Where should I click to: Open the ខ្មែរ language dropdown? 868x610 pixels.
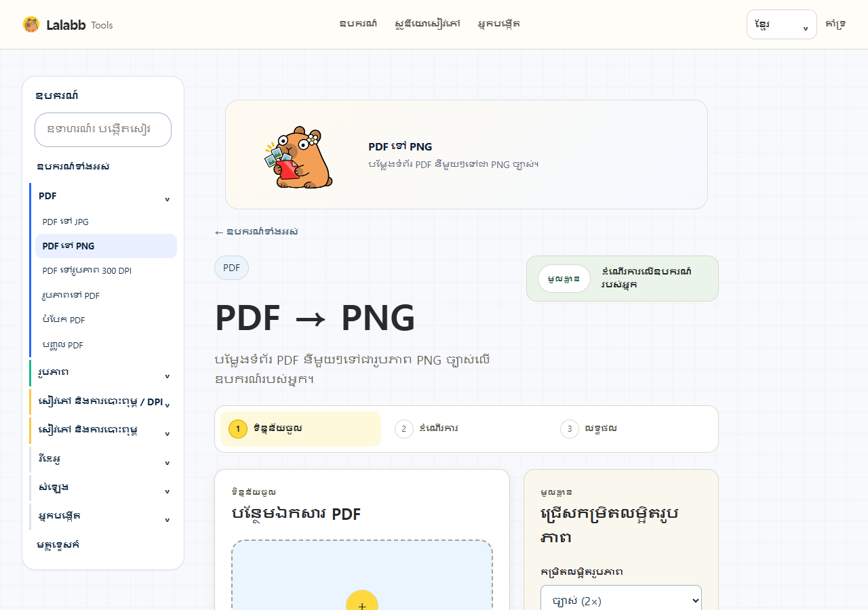(x=781, y=24)
